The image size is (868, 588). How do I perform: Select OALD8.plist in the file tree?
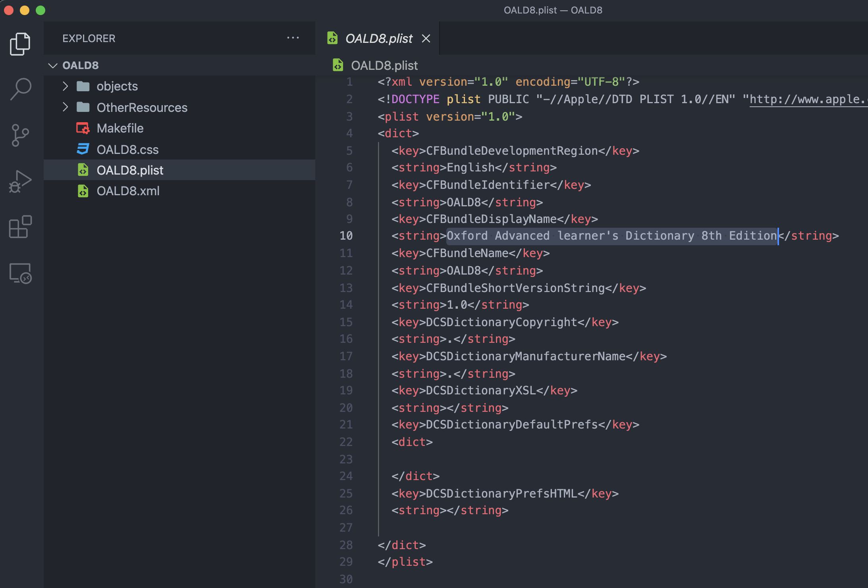click(130, 170)
